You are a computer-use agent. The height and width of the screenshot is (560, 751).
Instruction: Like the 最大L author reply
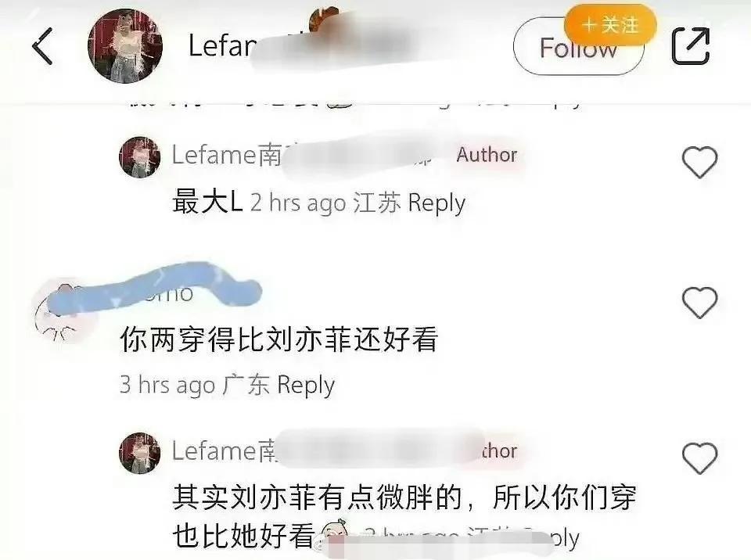coord(699,162)
